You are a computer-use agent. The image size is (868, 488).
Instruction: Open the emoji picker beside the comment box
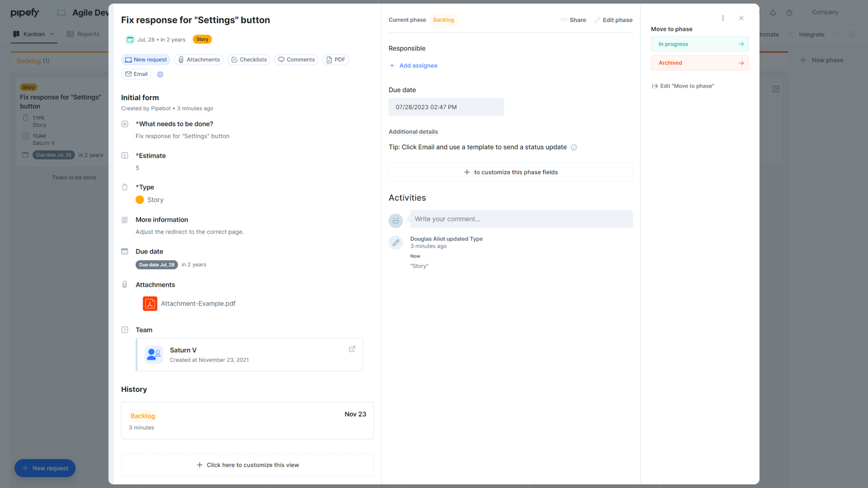(x=396, y=221)
